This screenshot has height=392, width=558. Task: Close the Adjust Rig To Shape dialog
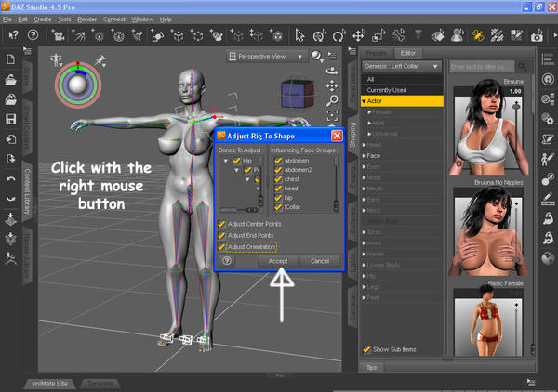click(x=337, y=136)
